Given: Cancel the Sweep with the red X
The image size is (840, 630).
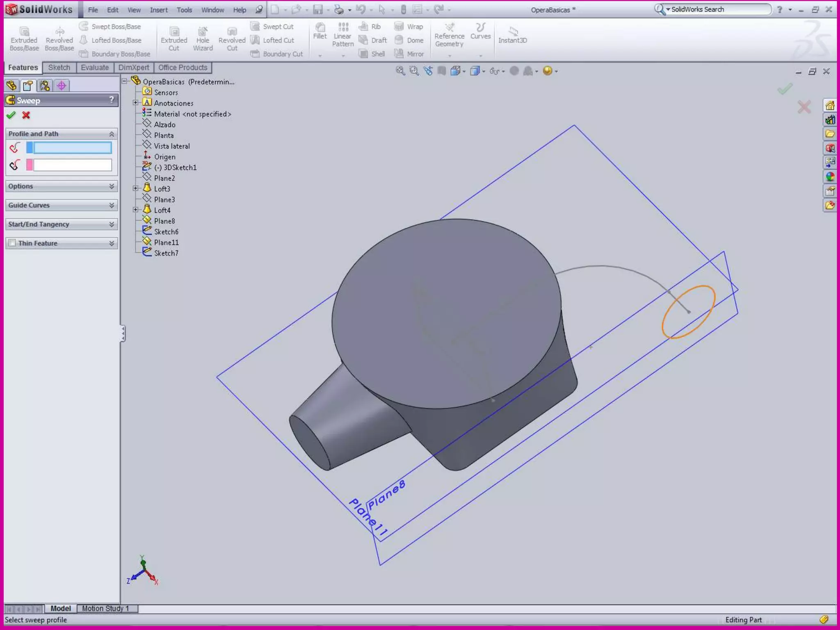Looking at the screenshot, I should pyautogui.click(x=26, y=115).
